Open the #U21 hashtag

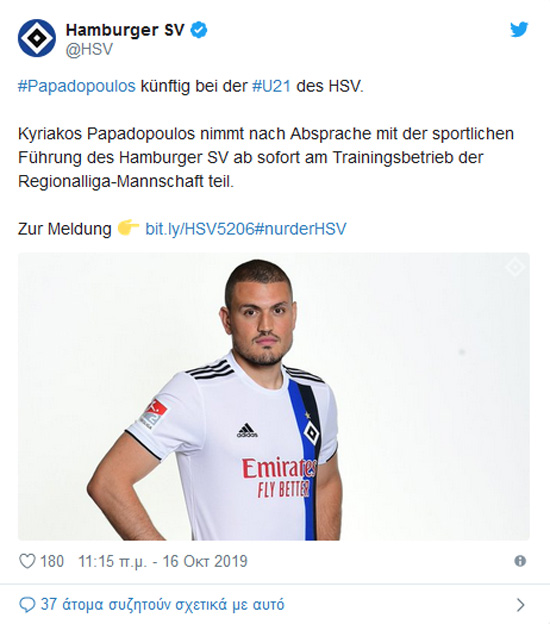click(x=271, y=86)
